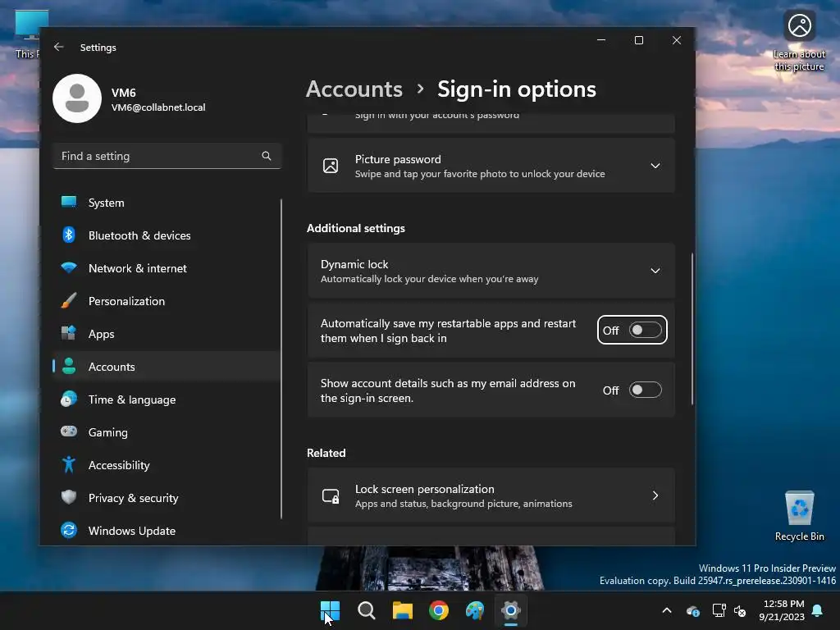Click the network display tray icon
Image resolution: width=840 pixels, height=630 pixels.
(719, 610)
